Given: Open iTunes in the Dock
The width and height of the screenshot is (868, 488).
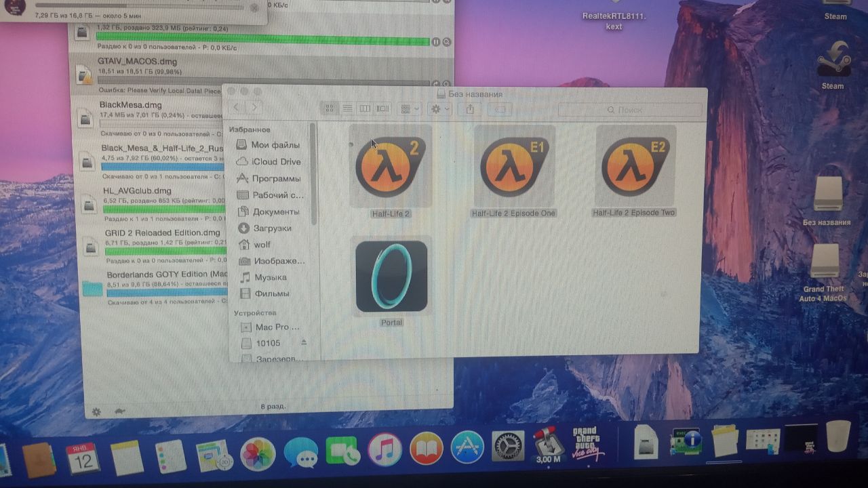Looking at the screenshot, I should (384, 450).
